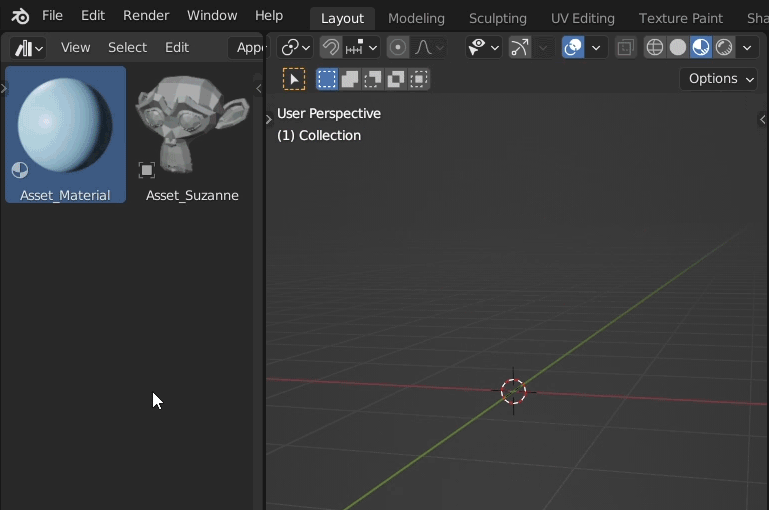Click the Blender logo icon
Viewport: 769px width, 510px height.
point(20,16)
